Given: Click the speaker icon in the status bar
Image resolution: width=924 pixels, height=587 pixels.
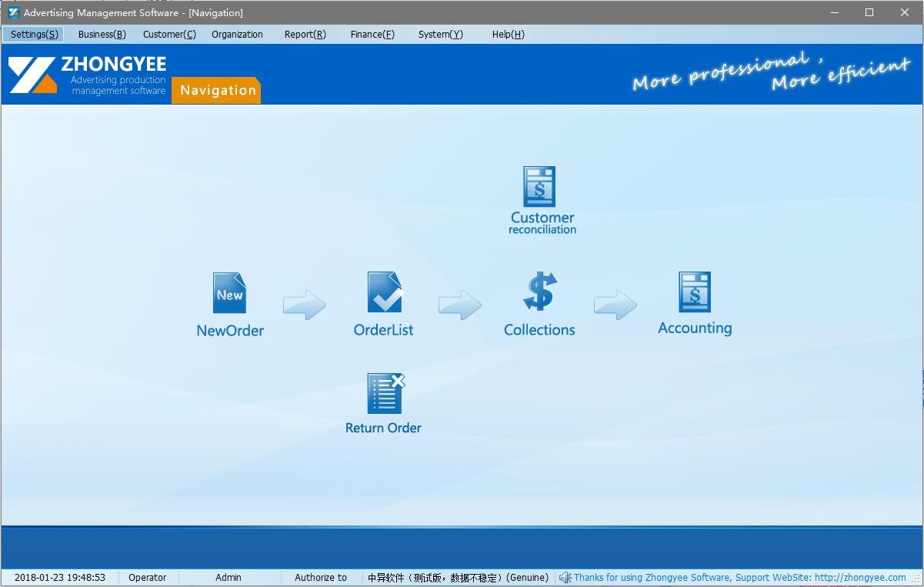Looking at the screenshot, I should tap(565, 577).
